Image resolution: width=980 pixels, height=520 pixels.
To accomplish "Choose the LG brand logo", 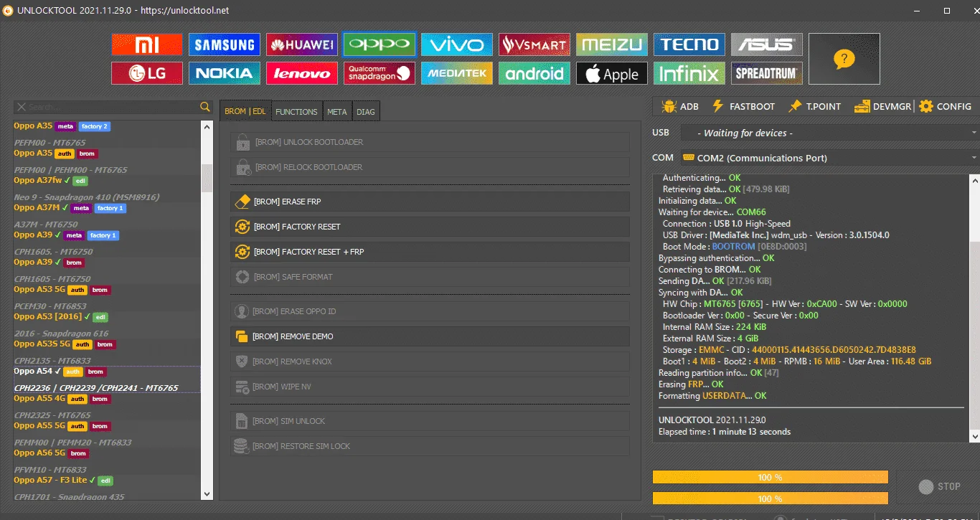I will pos(147,73).
